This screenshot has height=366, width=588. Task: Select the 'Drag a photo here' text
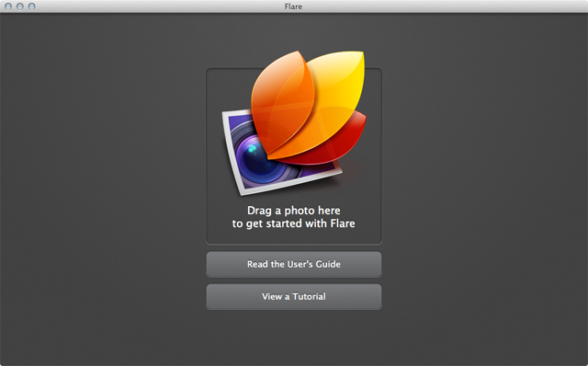click(294, 211)
